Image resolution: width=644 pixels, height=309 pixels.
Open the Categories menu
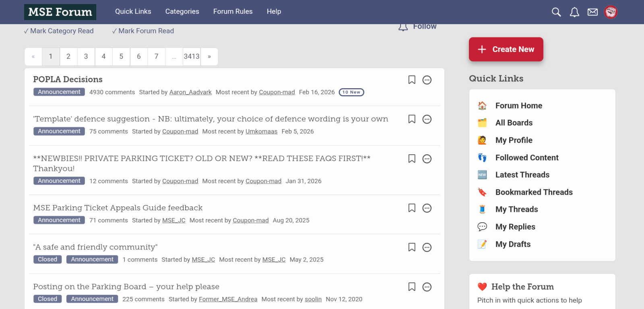(182, 11)
